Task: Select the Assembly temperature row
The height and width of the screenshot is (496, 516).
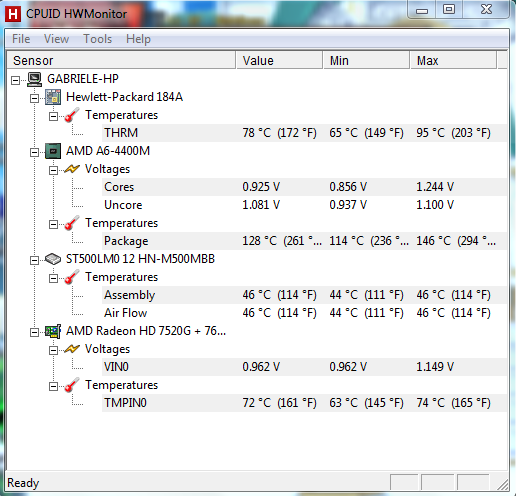Action: pos(304,295)
